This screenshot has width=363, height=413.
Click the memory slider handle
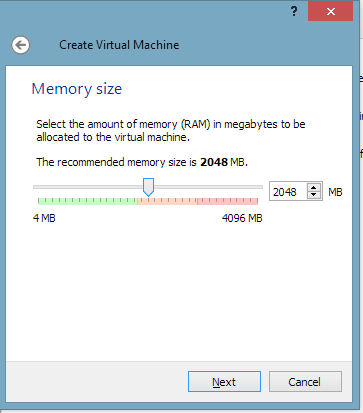(x=148, y=187)
